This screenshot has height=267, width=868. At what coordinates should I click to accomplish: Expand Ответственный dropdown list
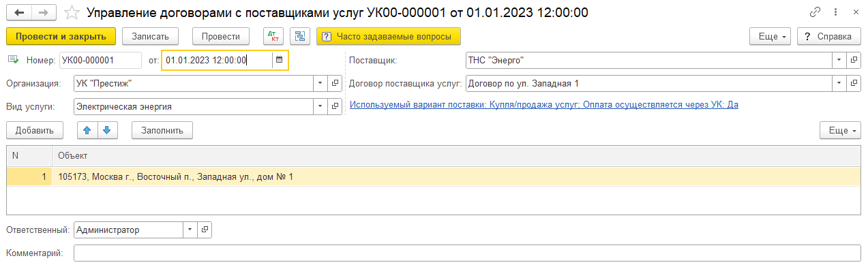(x=190, y=230)
